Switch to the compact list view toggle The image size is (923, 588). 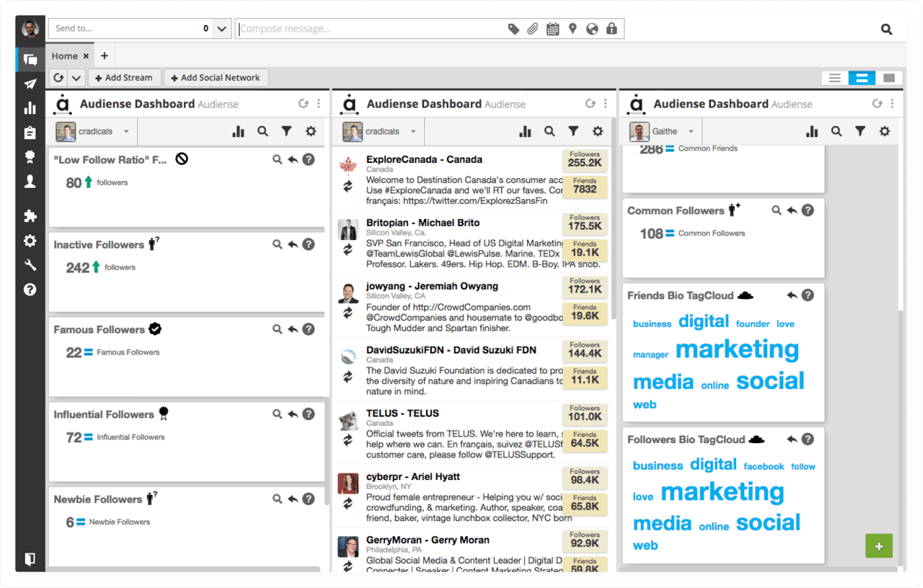point(834,78)
